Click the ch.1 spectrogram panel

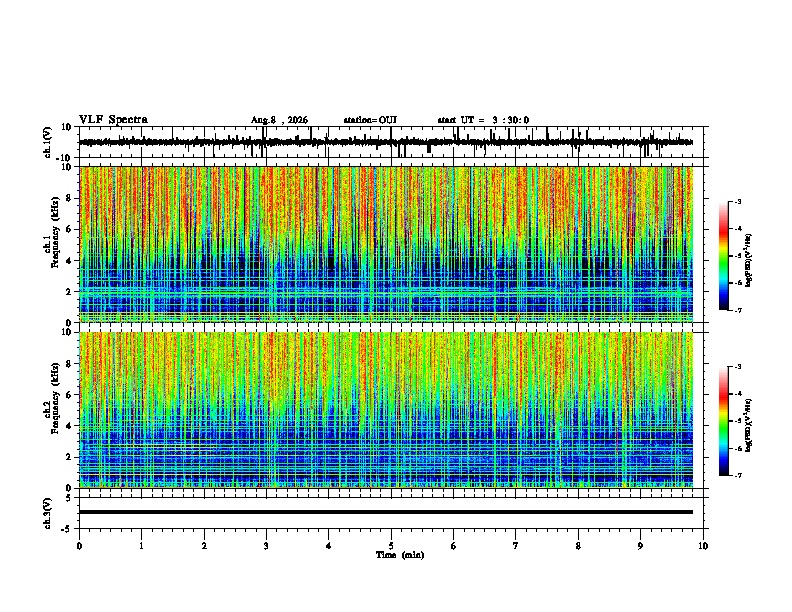[386, 244]
